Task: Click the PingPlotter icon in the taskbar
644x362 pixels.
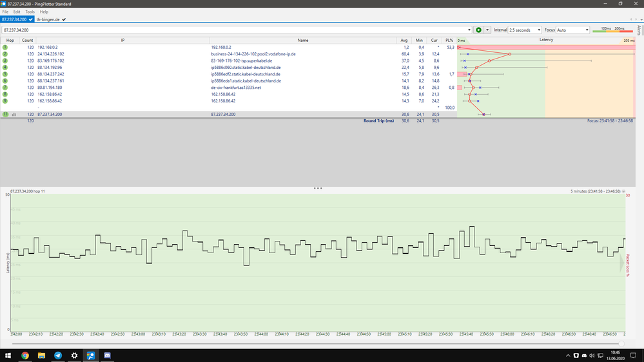Action: tap(92, 355)
